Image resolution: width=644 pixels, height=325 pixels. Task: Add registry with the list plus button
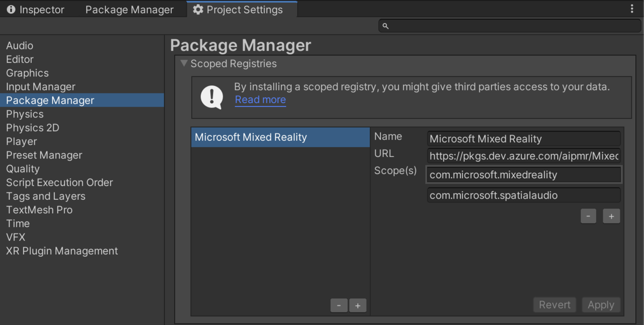coord(358,306)
